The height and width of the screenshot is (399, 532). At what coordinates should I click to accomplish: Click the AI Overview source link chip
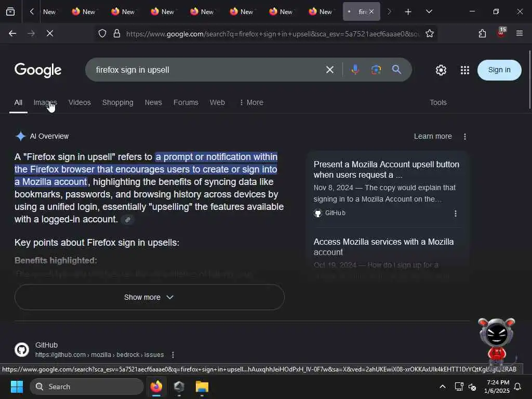128,220
